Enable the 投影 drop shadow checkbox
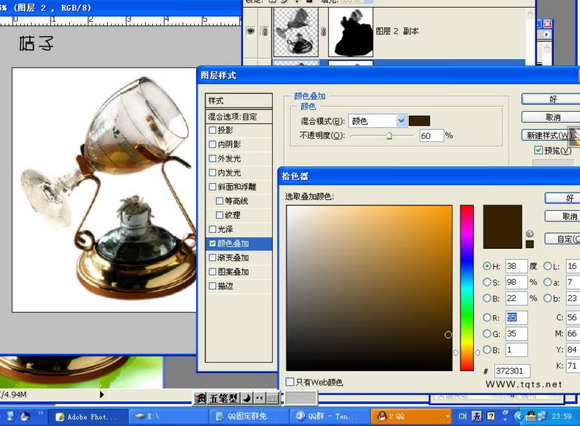The height and width of the screenshot is (426, 580). click(212, 130)
